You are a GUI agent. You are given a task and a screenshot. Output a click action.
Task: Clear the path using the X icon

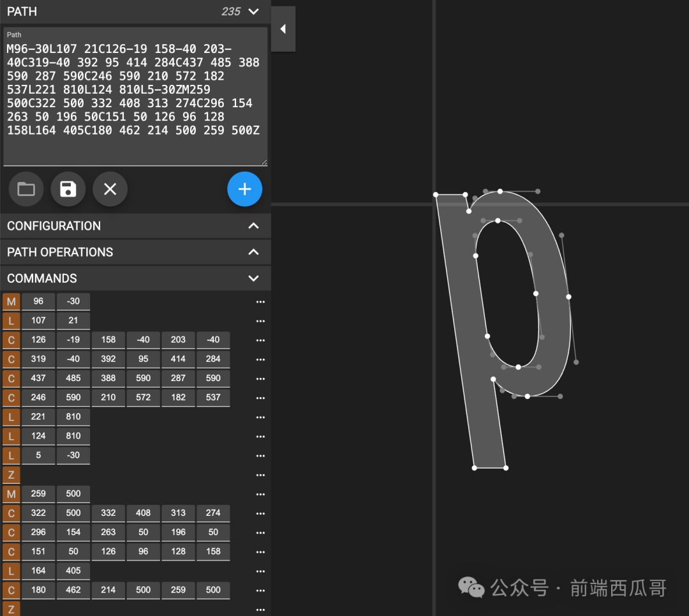(x=110, y=189)
